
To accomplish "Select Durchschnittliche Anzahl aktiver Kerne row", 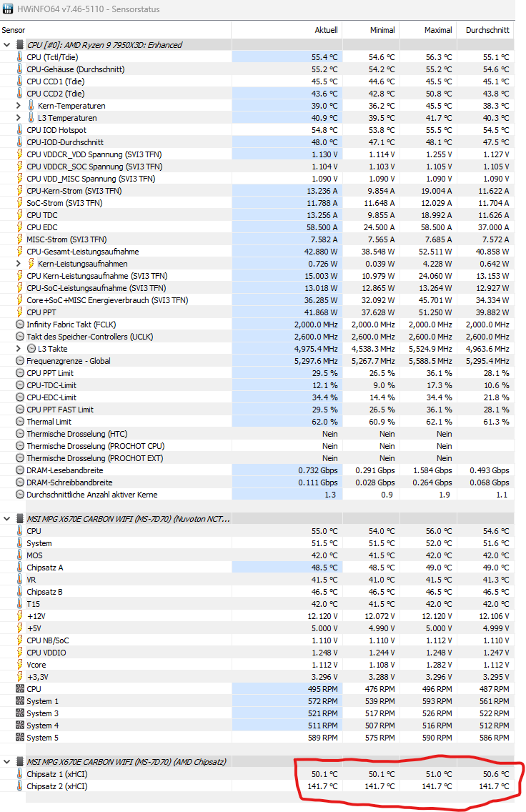I will (257, 495).
